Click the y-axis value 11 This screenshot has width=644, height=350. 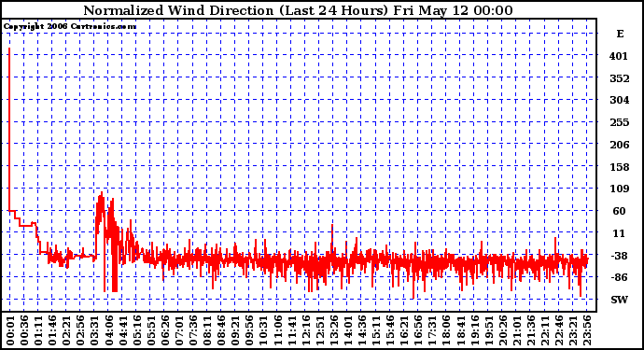point(619,233)
